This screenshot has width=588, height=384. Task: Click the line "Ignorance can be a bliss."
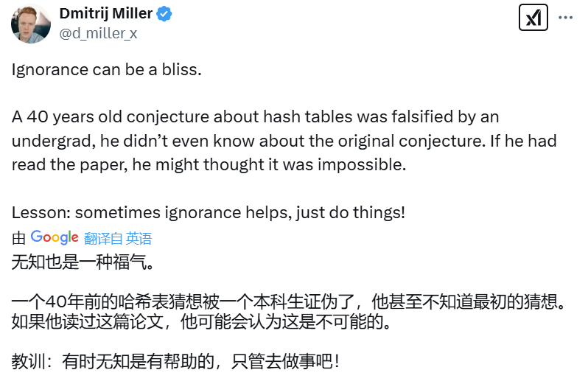[106, 71]
